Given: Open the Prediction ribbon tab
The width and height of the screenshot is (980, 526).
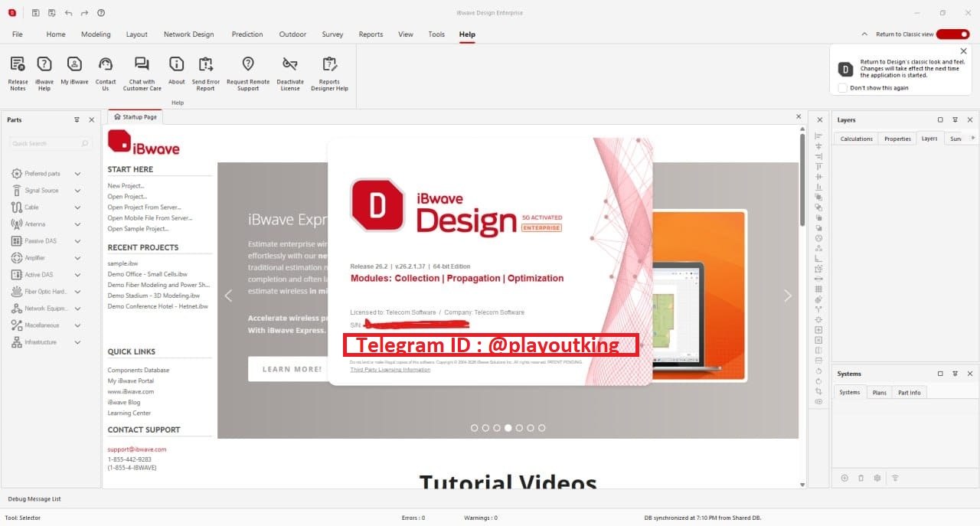Looking at the screenshot, I should click(x=247, y=34).
